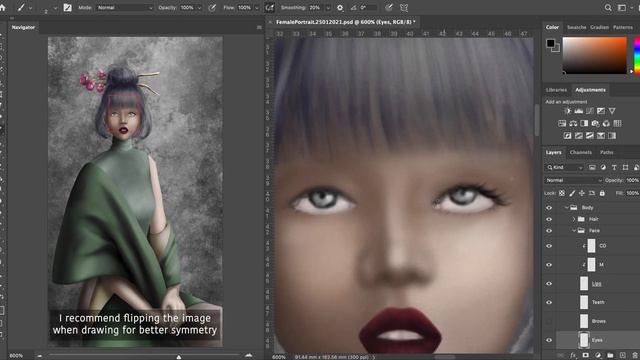The image size is (640, 360).
Task: Switch to the Color panel tab
Action: pos(552,27)
